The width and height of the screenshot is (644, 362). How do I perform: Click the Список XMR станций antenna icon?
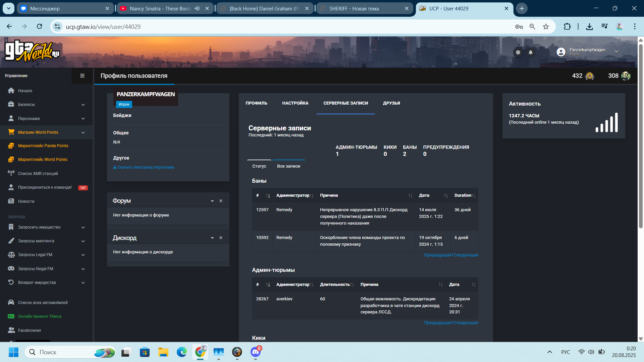point(11,173)
